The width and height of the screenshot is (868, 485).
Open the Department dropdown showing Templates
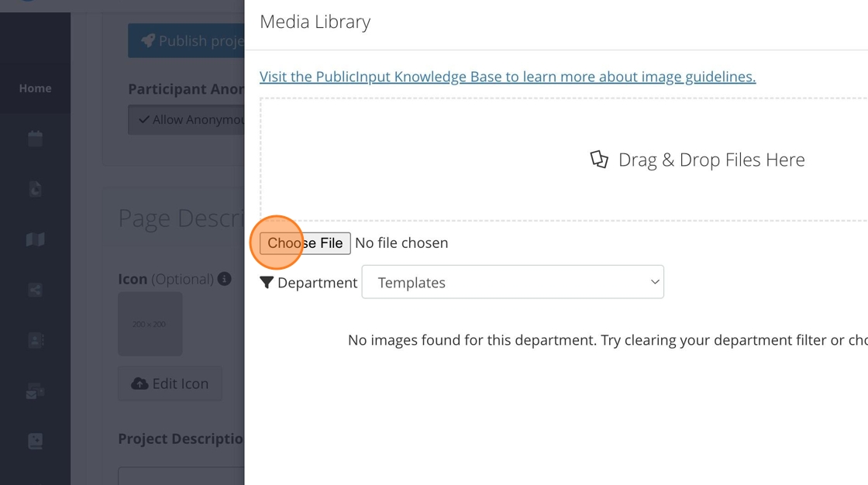click(x=512, y=282)
